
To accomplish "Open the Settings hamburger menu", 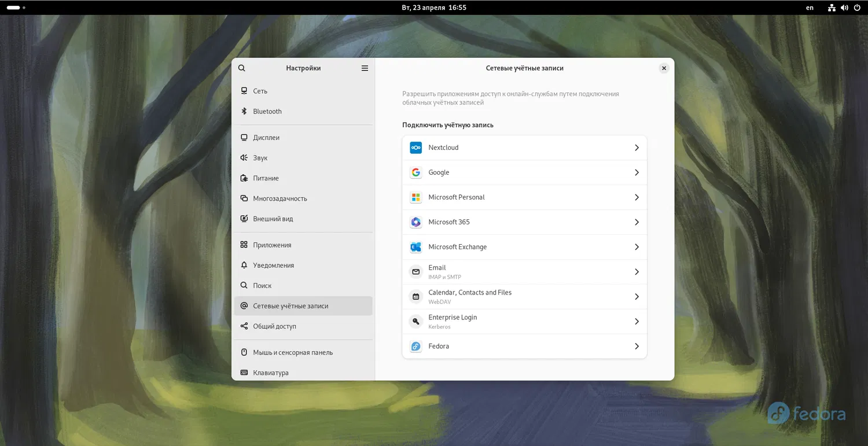I will [365, 68].
